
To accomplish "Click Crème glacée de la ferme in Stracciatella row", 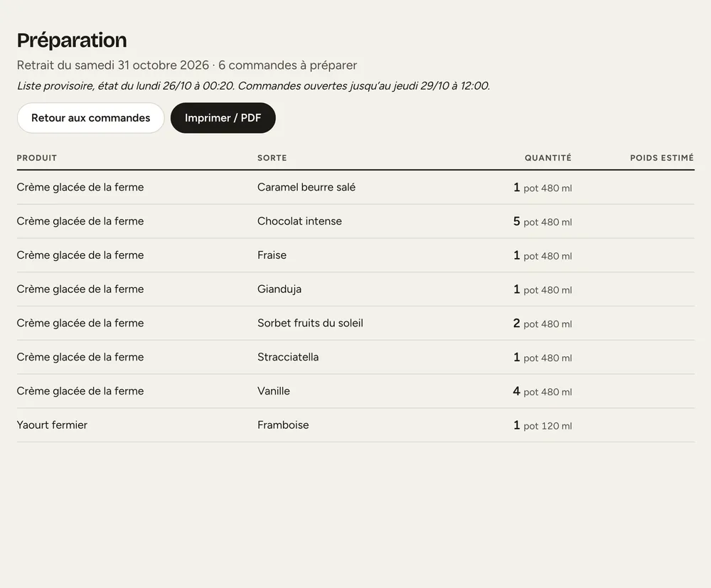I will click(x=80, y=357).
